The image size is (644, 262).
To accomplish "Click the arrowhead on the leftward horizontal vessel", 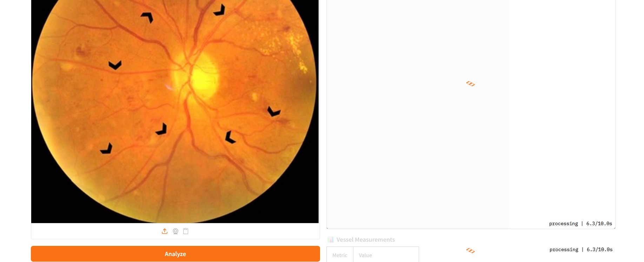I will tap(115, 65).
